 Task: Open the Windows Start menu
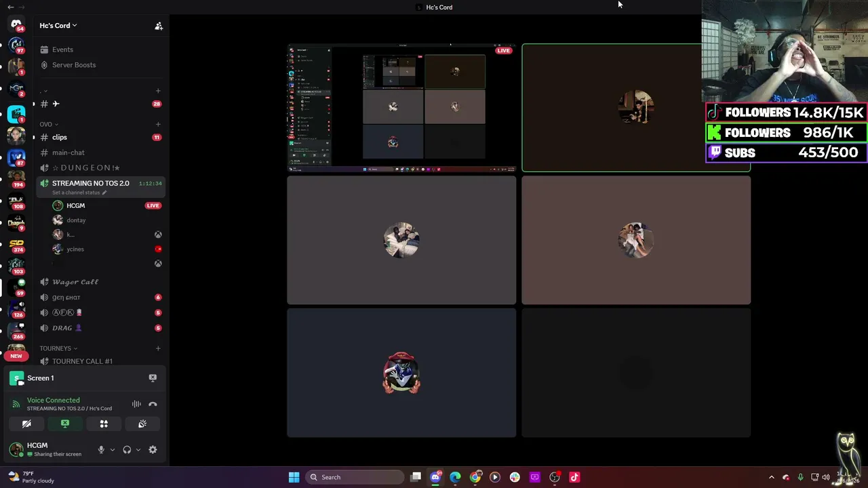click(x=294, y=477)
